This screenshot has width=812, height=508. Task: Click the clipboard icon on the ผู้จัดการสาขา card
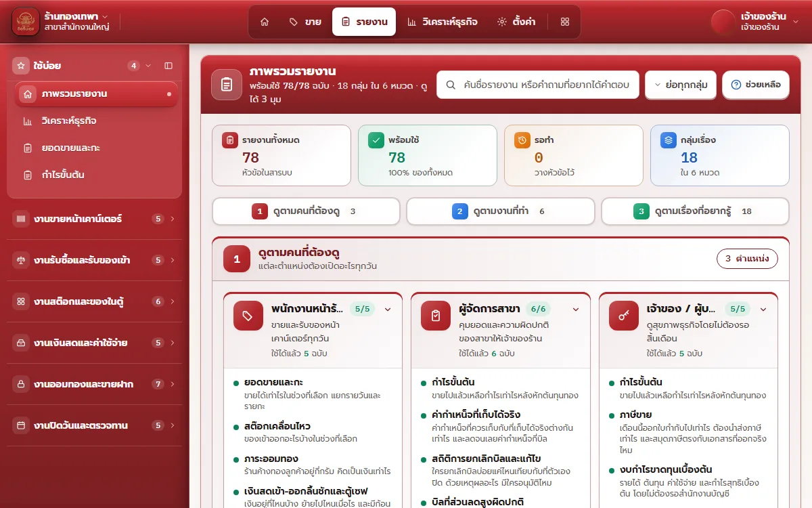435,316
